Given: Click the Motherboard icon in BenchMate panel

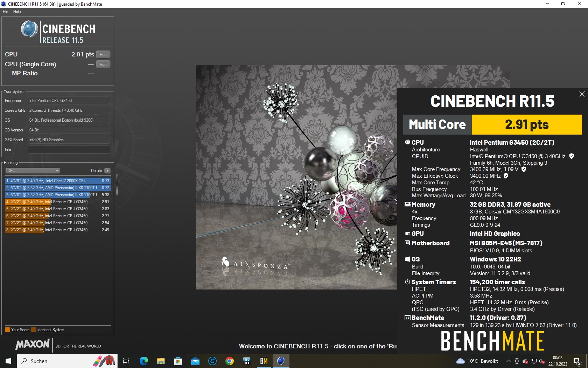Looking at the screenshot, I should (x=407, y=243).
